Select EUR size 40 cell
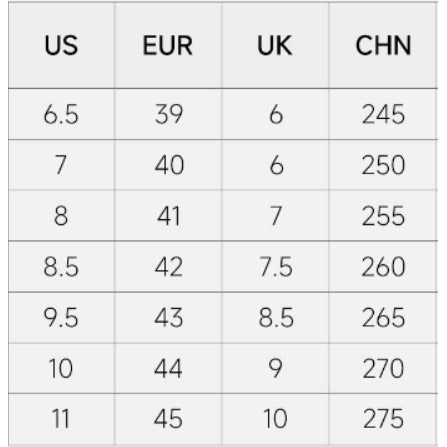 pos(168,165)
